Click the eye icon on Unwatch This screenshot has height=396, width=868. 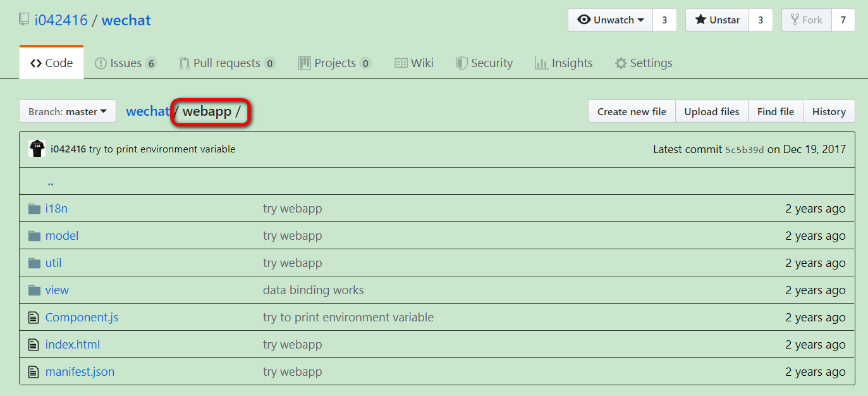click(584, 20)
